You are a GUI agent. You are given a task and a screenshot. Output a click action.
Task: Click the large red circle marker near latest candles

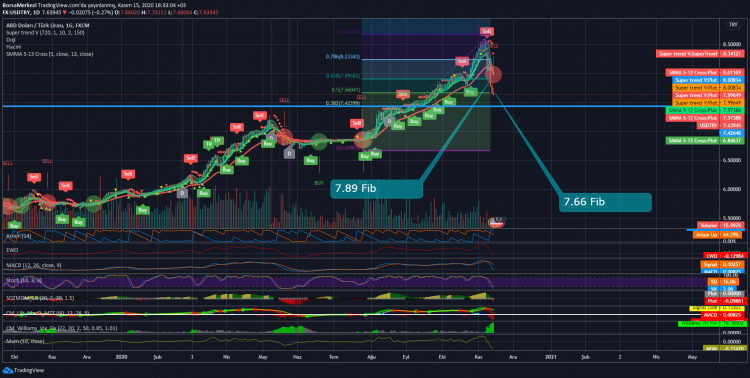pos(493,74)
